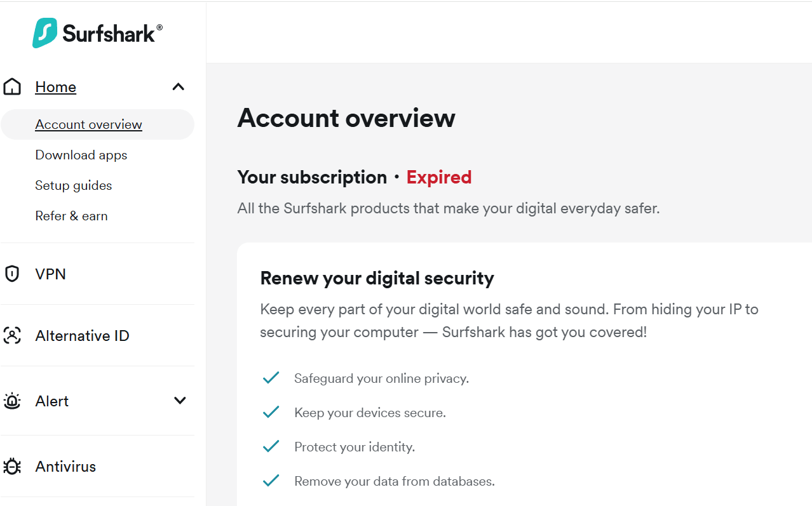Viewport: 812px width, 506px height.
Task: Switch to Account overview page
Action: (x=88, y=124)
